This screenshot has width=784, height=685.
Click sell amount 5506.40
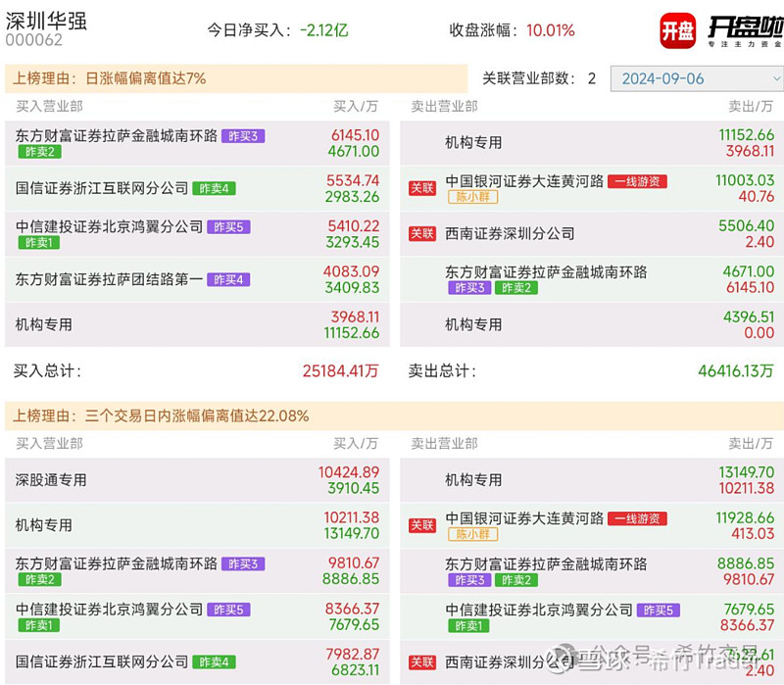(747, 225)
